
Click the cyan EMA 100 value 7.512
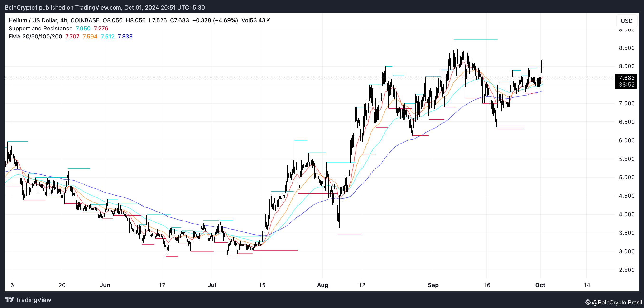(x=107, y=37)
